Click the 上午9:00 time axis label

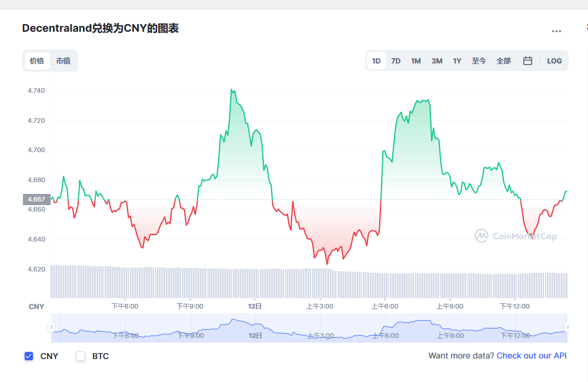pos(450,306)
